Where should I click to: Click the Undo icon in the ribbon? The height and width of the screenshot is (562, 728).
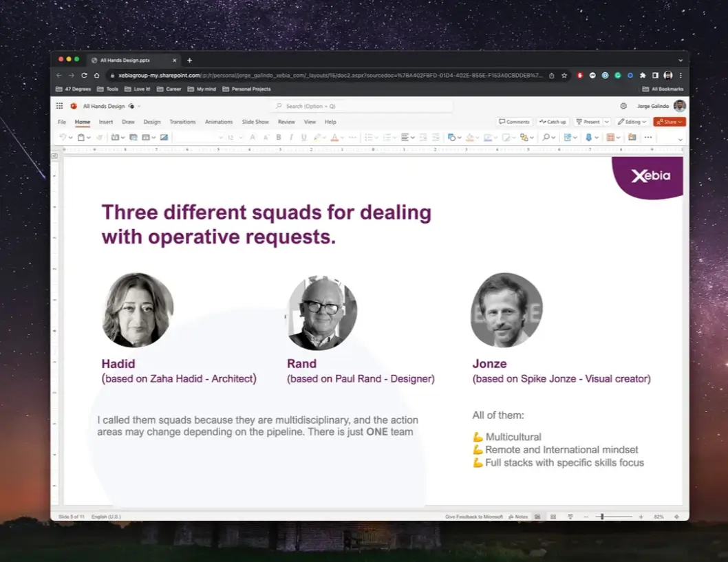[x=63, y=138]
